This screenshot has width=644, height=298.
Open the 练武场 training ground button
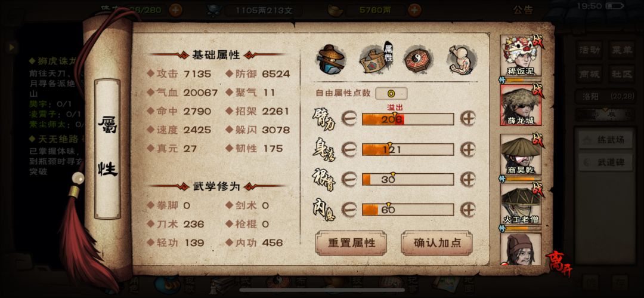[605, 140]
